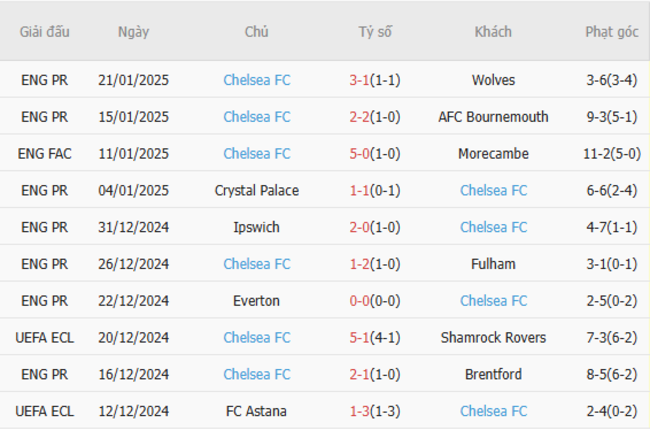This screenshot has width=650, height=438.
Task: Click the Phạt góc column header
Action: pos(612,32)
